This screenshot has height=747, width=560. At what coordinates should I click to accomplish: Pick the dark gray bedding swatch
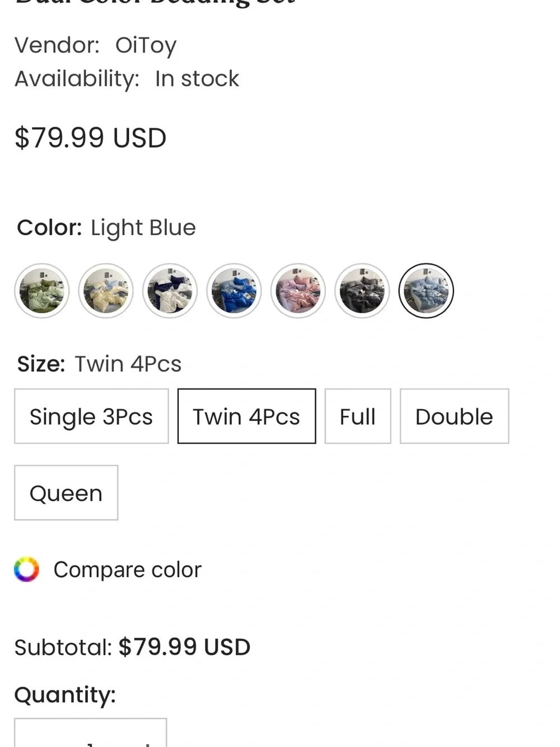click(x=362, y=291)
